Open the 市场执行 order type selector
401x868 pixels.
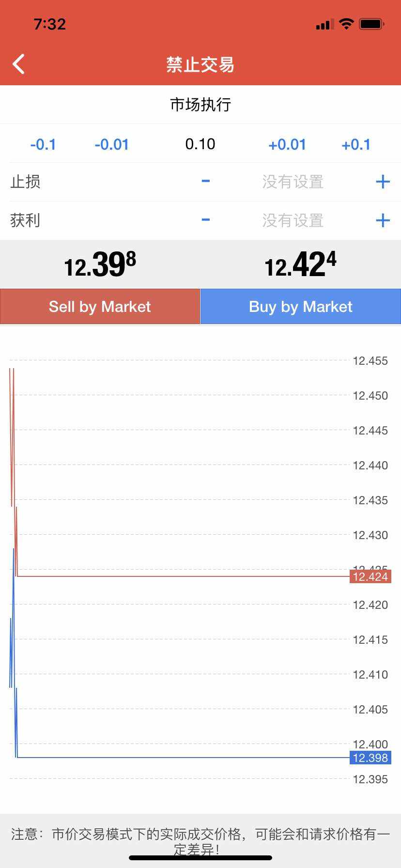(200, 105)
